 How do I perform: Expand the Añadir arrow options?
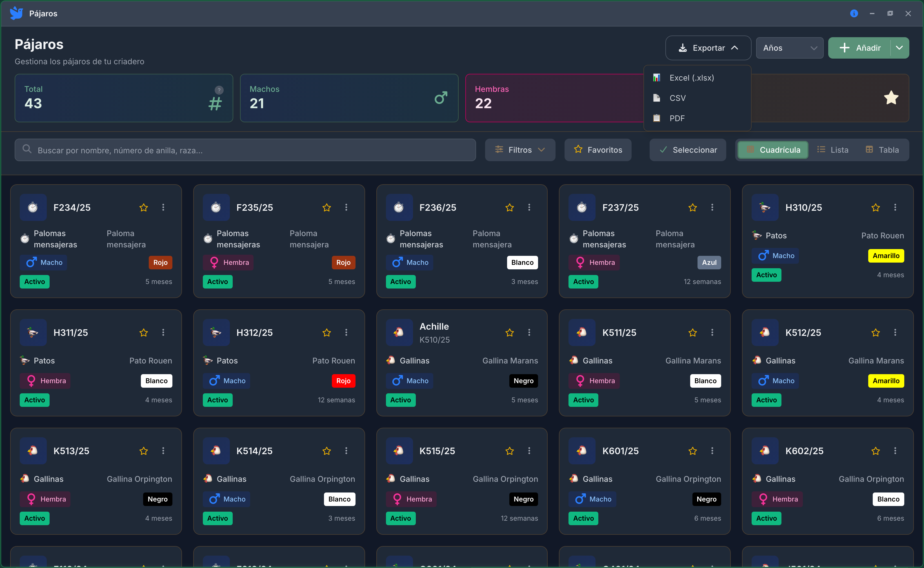point(899,48)
